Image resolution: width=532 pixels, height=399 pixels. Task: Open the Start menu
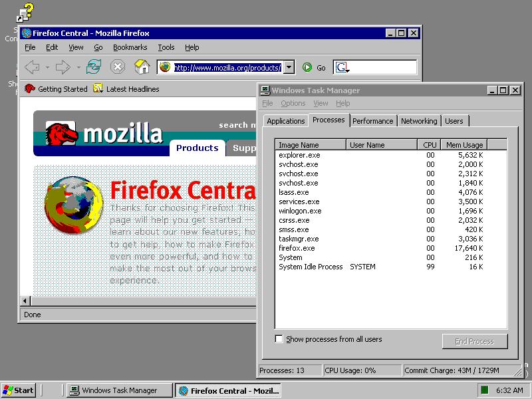tap(19, 390)
